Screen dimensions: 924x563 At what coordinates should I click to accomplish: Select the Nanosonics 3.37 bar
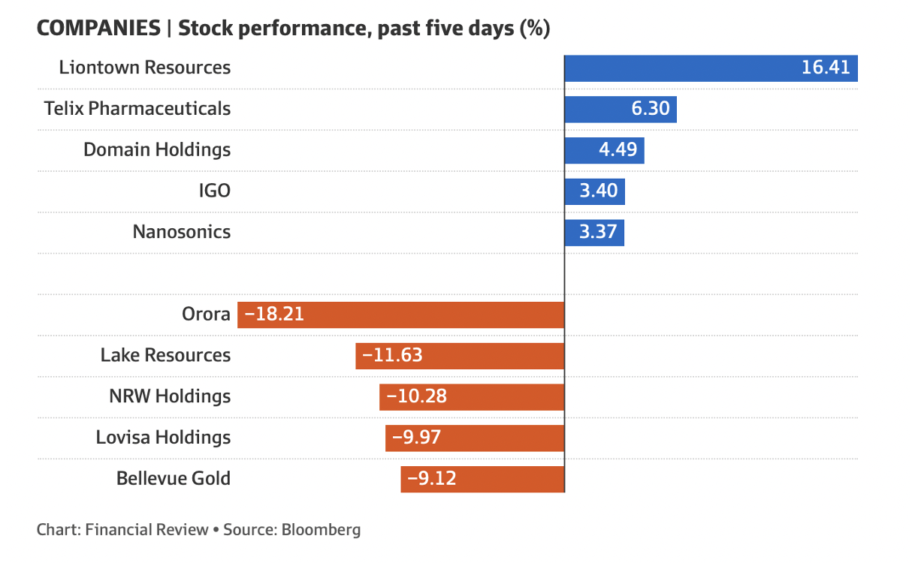pyautogui.click(x=594, y=231)
